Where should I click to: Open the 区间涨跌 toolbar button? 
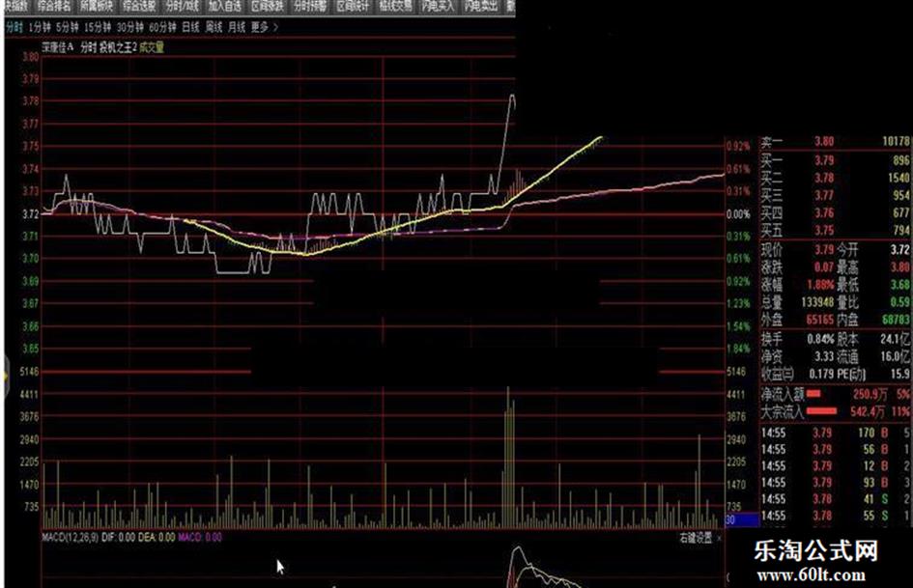point(268,7)
